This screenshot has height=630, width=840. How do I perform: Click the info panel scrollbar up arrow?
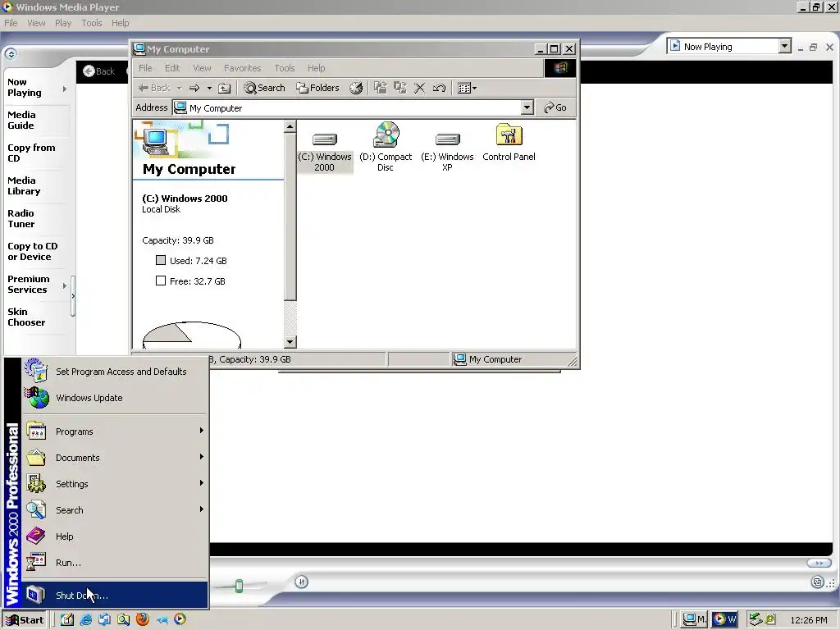pos(290,127)
